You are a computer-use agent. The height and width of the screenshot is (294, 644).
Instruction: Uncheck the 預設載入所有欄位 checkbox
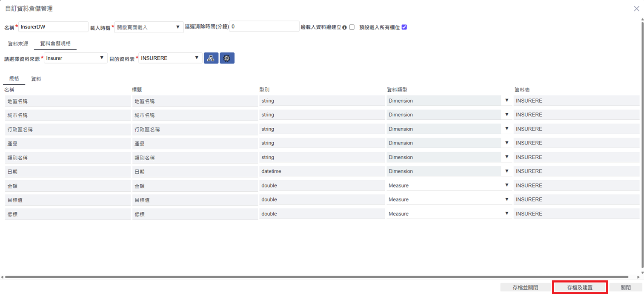coord(404,27)
